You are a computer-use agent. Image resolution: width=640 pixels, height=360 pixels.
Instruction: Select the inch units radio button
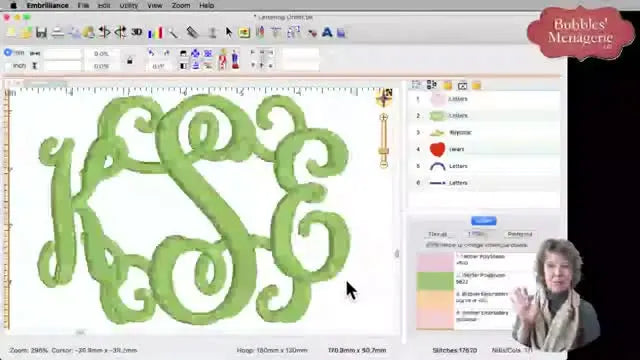point(8,65)
